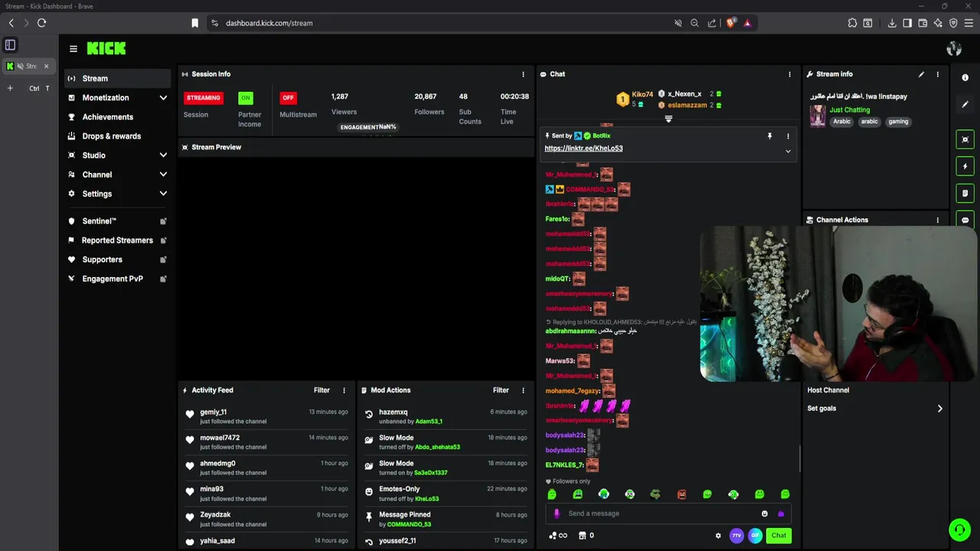Viewport: 980px width, 551px height.
Task: Click the webcam overlay thumbnail
Action: [x=838, y=303]
